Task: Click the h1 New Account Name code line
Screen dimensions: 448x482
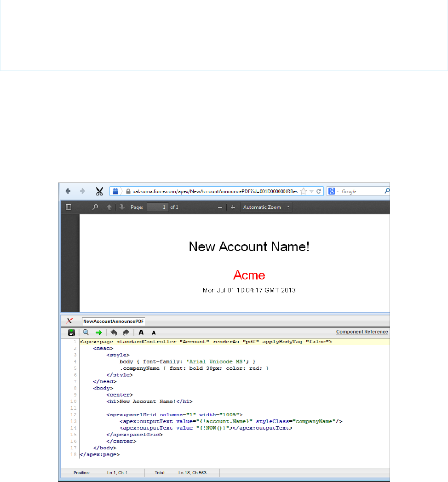Action: [149, 402]
